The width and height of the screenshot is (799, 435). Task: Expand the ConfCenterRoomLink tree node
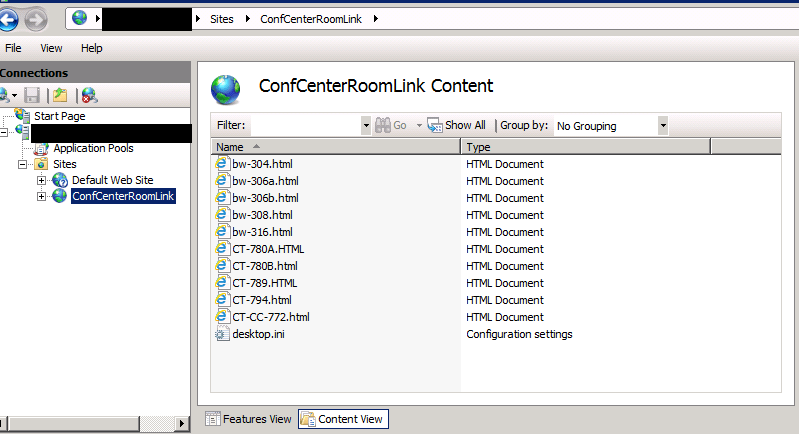[41, 196]
